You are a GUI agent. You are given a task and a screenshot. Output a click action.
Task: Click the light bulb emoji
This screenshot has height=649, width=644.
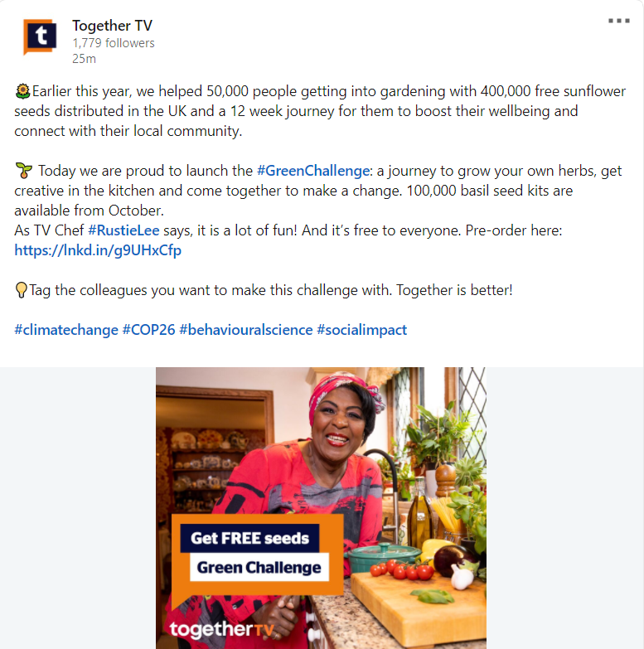[x=21, y=290]
